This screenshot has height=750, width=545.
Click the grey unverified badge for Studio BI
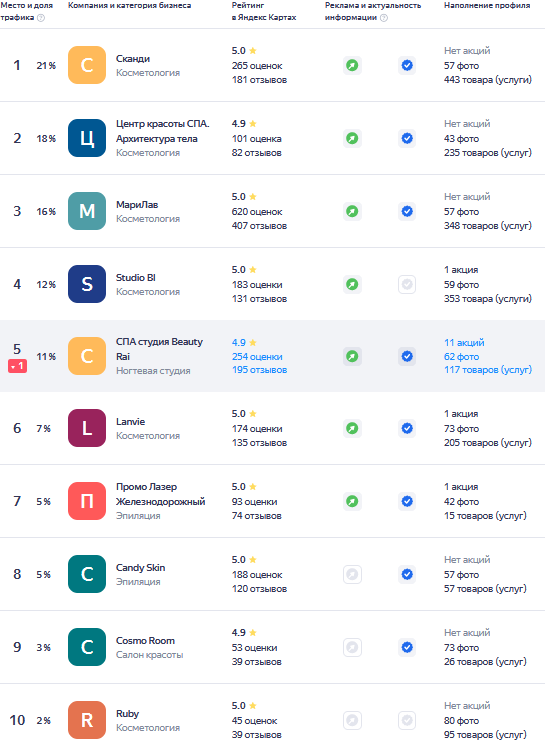tap(407, 285)
